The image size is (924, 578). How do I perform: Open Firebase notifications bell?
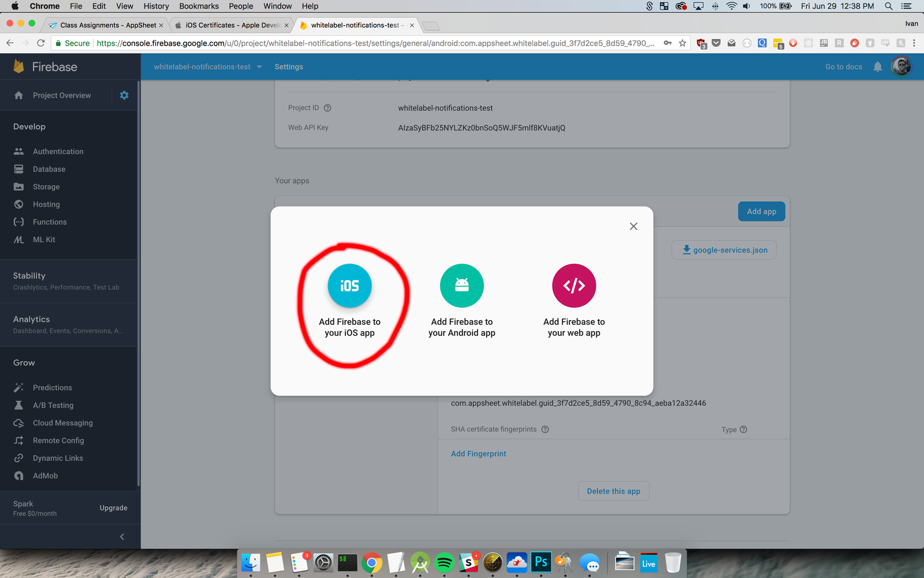(x=878, y=66)
